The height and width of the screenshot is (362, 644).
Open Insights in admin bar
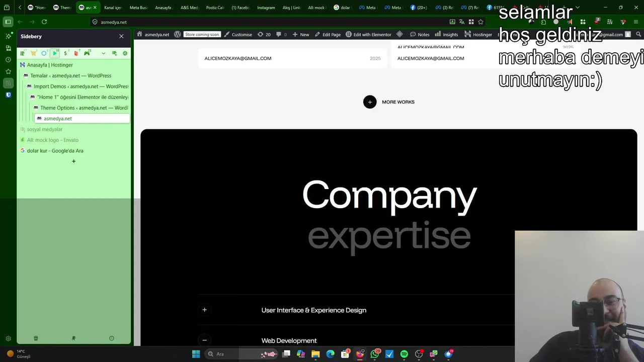(446, 35)
